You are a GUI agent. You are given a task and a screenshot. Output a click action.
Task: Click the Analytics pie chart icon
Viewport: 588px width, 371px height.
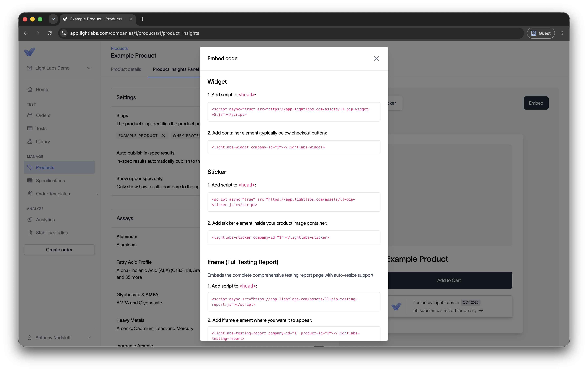click(30, 220)
